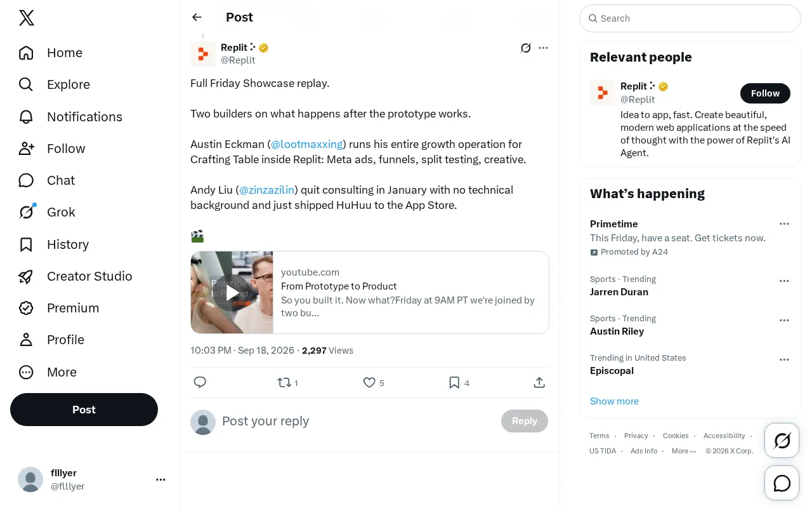Click Show more under What's happening

(614, 401)
